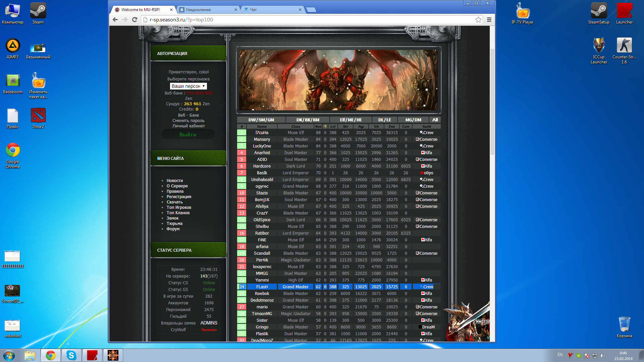Image resolution: width=644 pixels, height=362 pixels.
Task: Open the Windows Start button
Action: pos(9,355)
